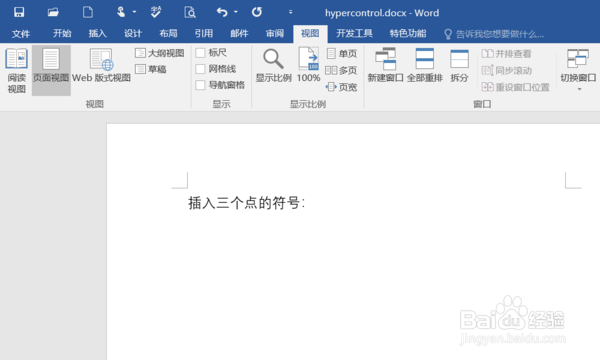Open 大纲视图 outline view

(160, 53)
